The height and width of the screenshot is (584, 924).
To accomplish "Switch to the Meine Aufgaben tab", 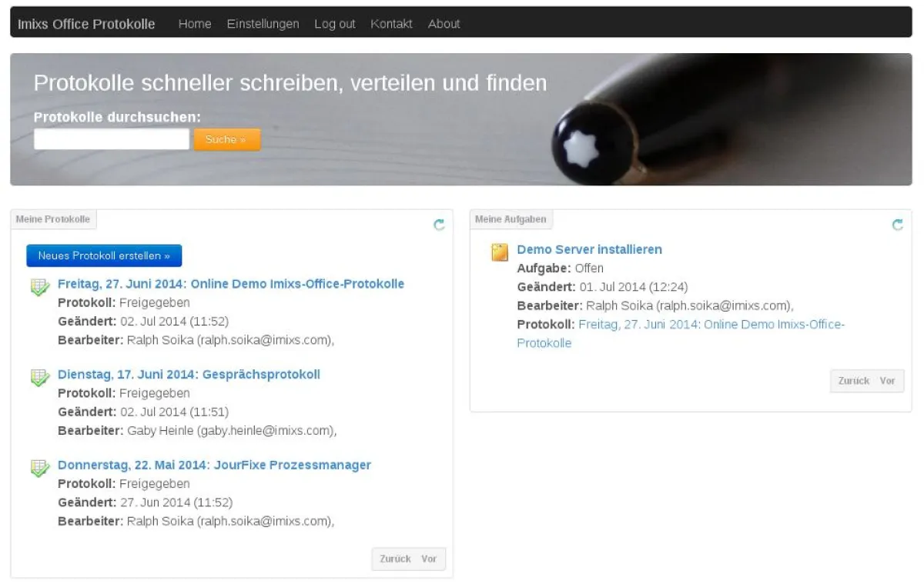I will pos(511,219).
